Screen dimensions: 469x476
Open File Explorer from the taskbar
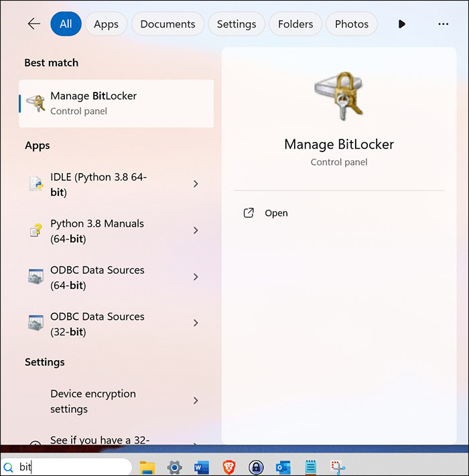coord(147,467)
